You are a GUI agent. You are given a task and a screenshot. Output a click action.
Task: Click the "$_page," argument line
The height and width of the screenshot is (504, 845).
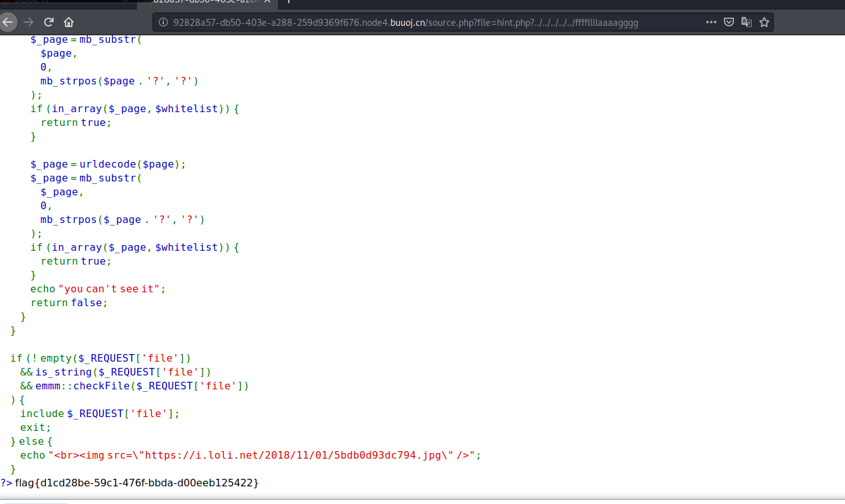pos(62,192)
